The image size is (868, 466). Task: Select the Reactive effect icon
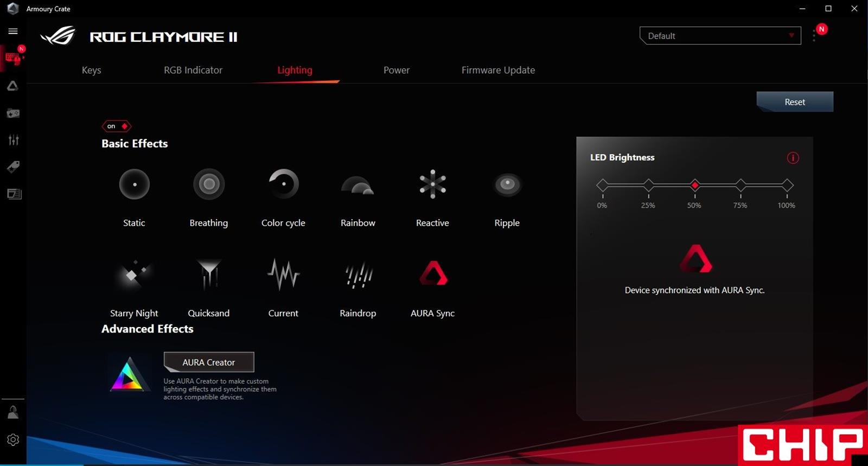tap(432, 184)
